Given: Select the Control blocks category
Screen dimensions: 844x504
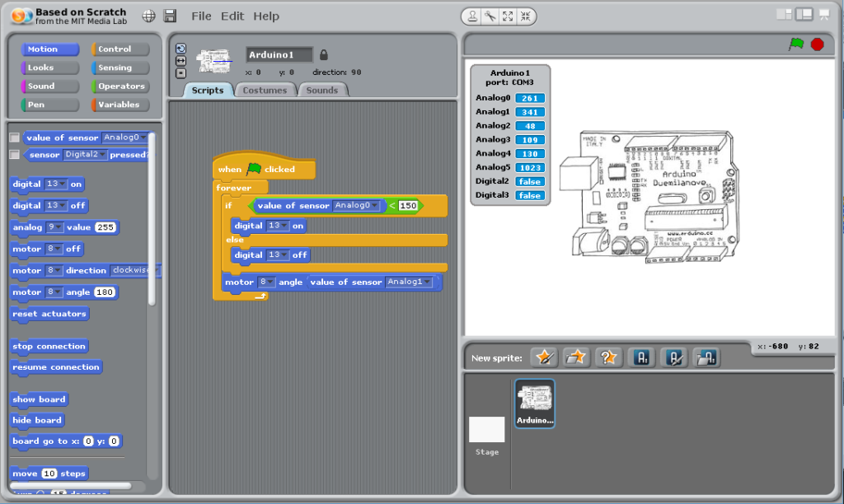Looking at the screenshot, I should click(120, 49).
